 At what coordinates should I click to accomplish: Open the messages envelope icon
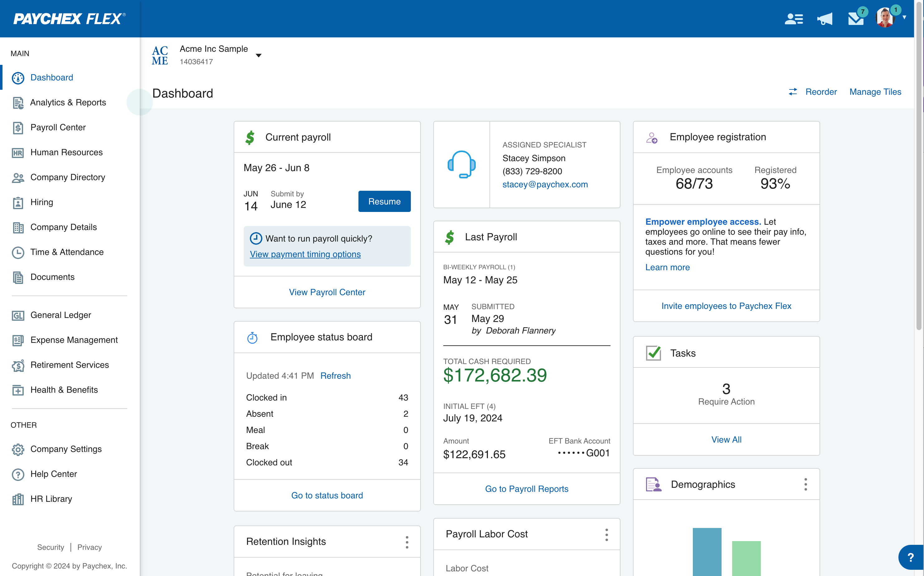pyautogui.click(x=855, y=19)
